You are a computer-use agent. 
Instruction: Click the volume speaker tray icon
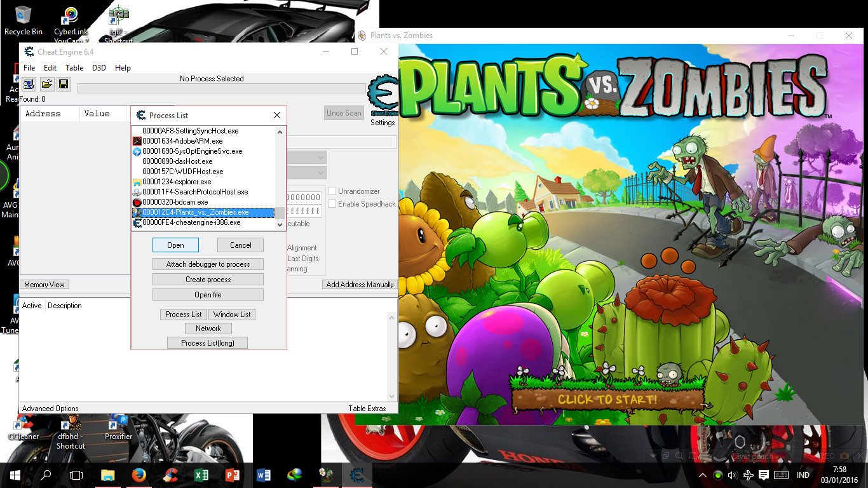[733, 475]
